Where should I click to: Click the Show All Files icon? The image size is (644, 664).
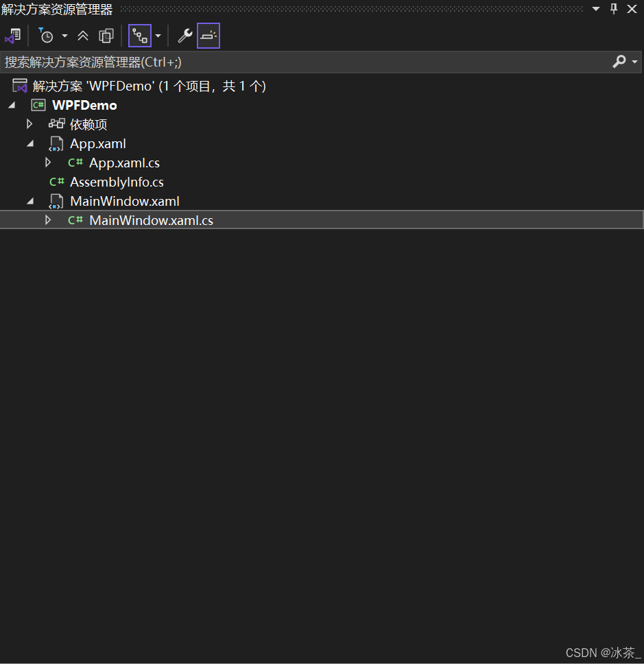tap(106, 36)
